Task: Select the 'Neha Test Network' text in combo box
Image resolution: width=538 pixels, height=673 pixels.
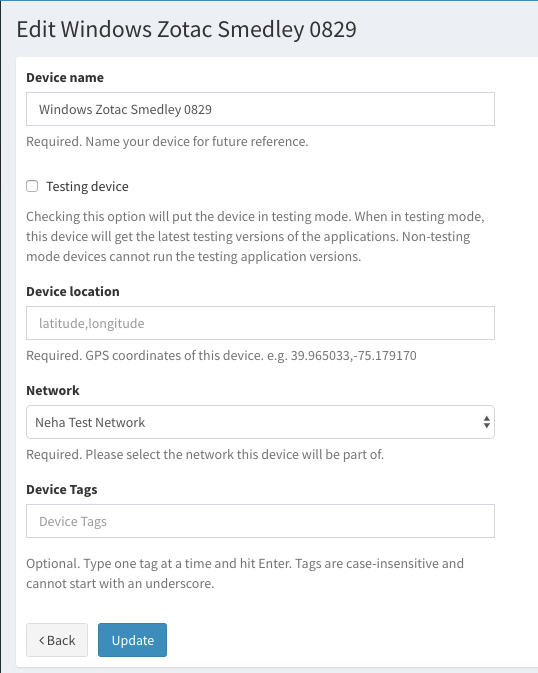Action: (90, 422)
